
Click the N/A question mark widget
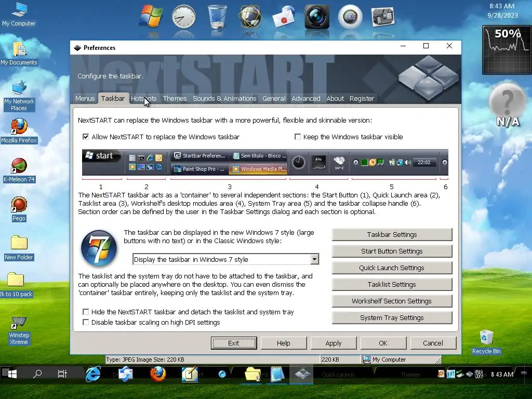tap(508, 105)
